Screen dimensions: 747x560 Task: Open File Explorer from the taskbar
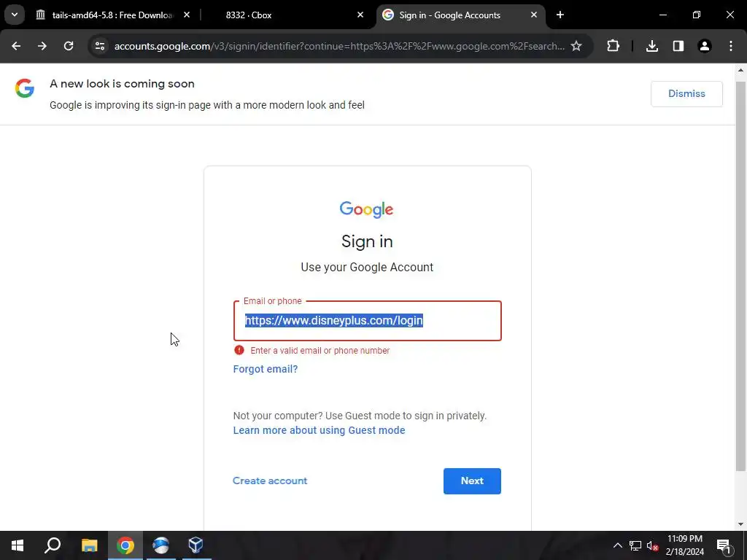[x=89, y=545]
